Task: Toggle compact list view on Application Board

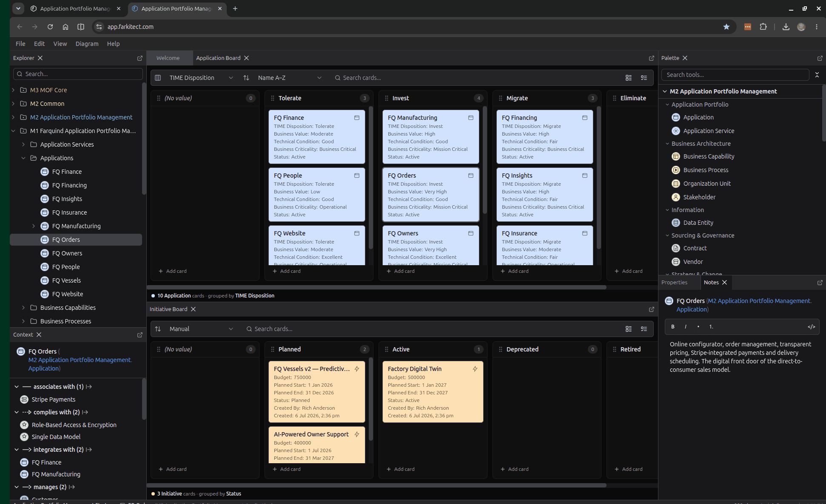Action: click(x=644, y=78)
